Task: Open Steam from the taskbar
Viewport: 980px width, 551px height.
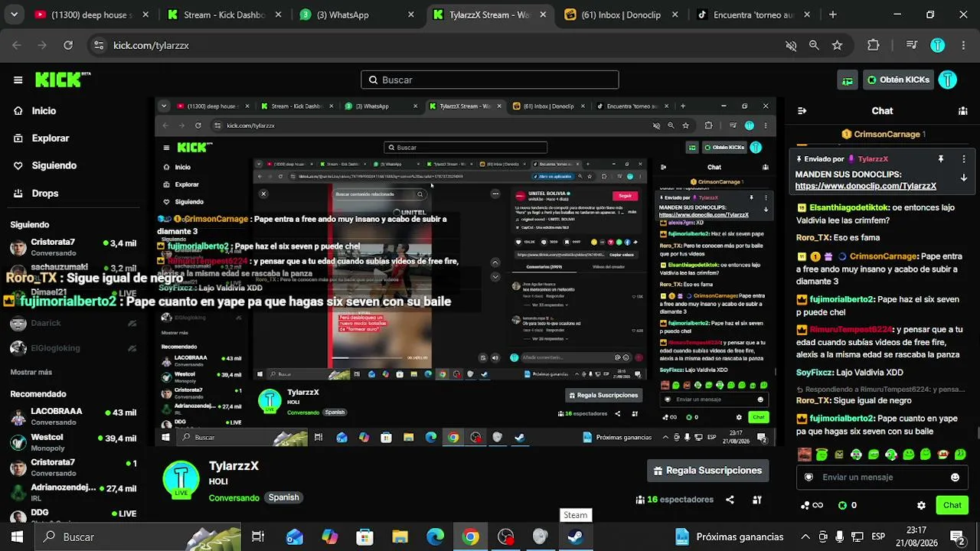Action: [575, 537]
